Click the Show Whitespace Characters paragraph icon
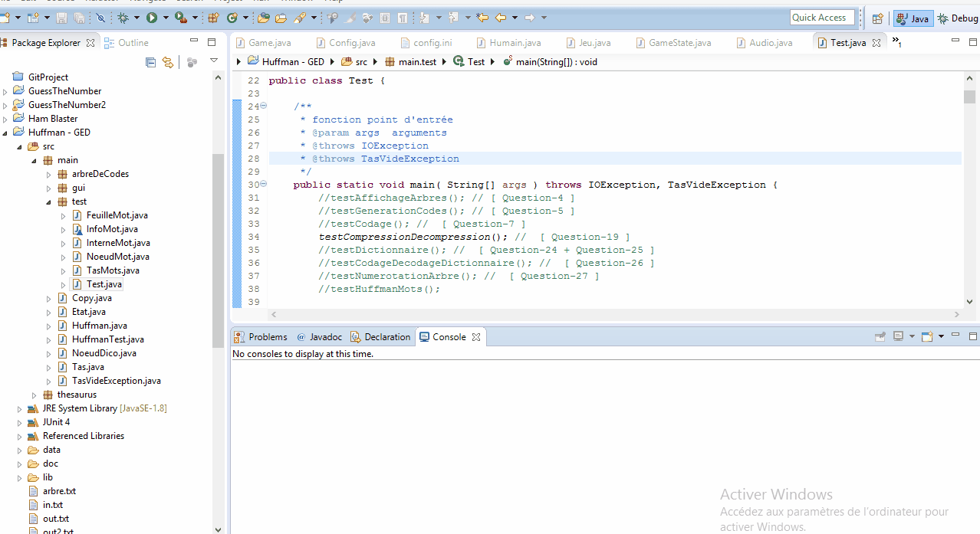 403,17
